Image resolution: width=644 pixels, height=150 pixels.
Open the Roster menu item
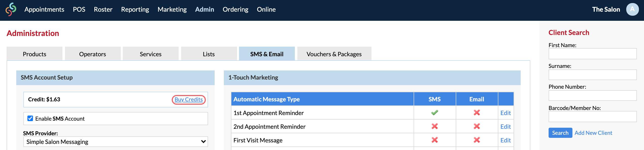pyautogui.click(x=103, y=9)
